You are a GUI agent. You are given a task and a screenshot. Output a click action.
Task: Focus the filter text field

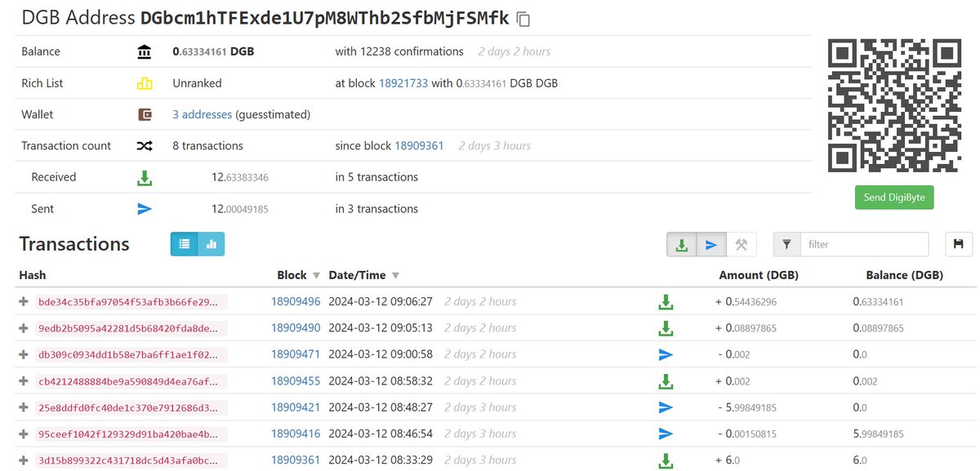(864, 244)
